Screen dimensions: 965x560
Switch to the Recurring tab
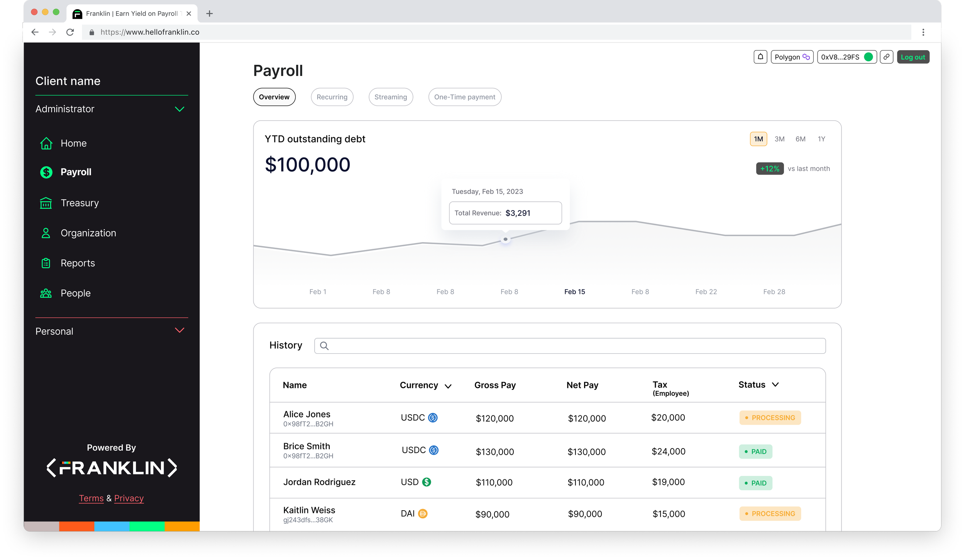pyautogui.click(x=332, y=97)
